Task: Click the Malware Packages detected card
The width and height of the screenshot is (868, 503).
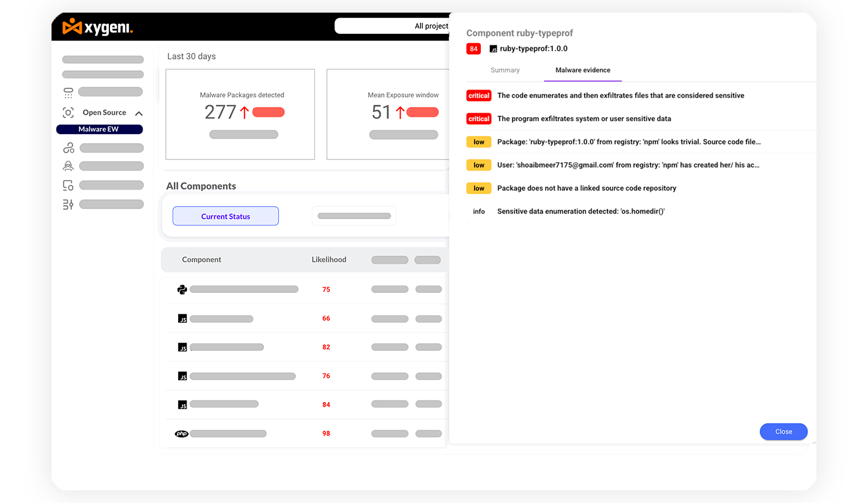Action: [x=240, y=114]
